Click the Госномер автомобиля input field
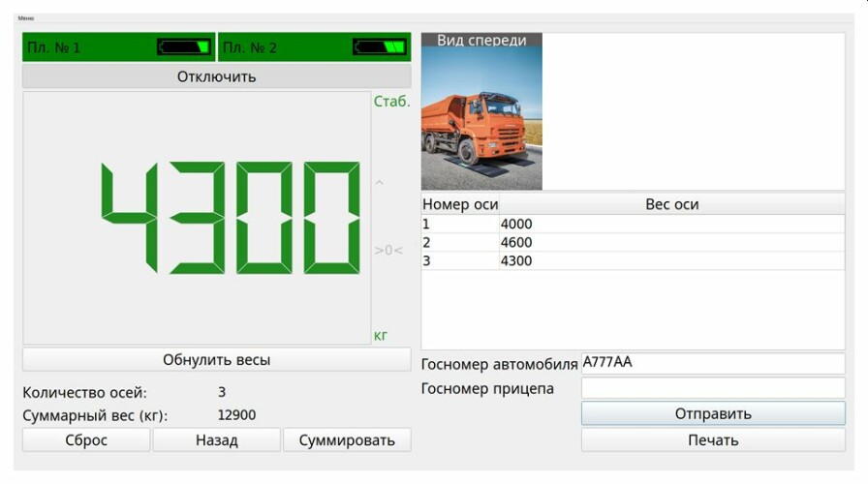The image size is (868, 484). (713, 363)
